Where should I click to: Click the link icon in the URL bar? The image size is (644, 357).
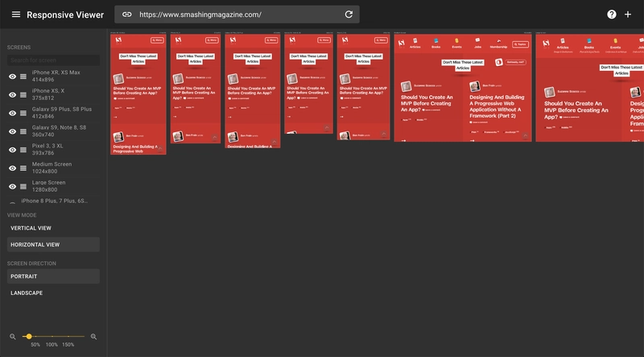(127, 15)
